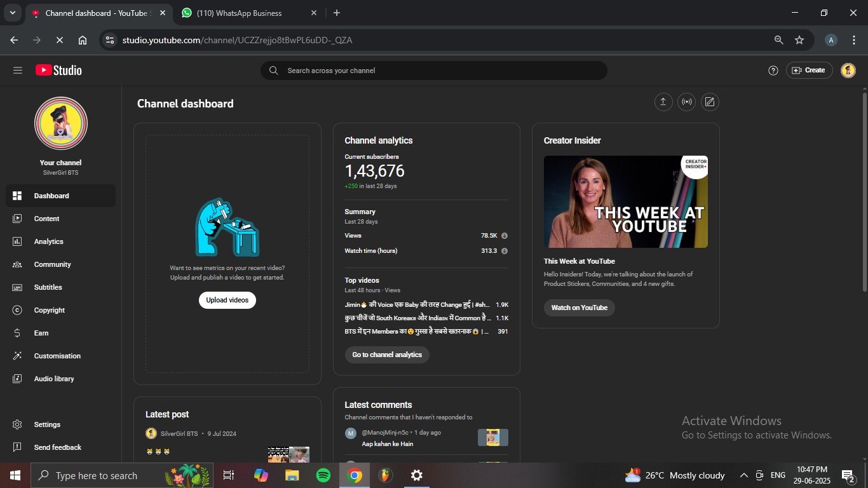Open the BTS Members top video

pyautogui.click(x=417, y=331)
